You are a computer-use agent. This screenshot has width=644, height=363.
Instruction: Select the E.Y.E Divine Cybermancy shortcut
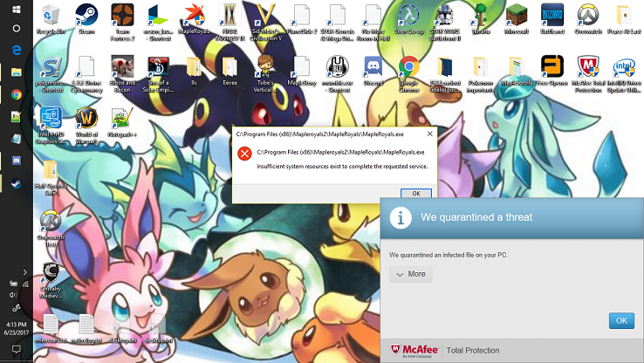pyautogui.click(x=86, y=74)
